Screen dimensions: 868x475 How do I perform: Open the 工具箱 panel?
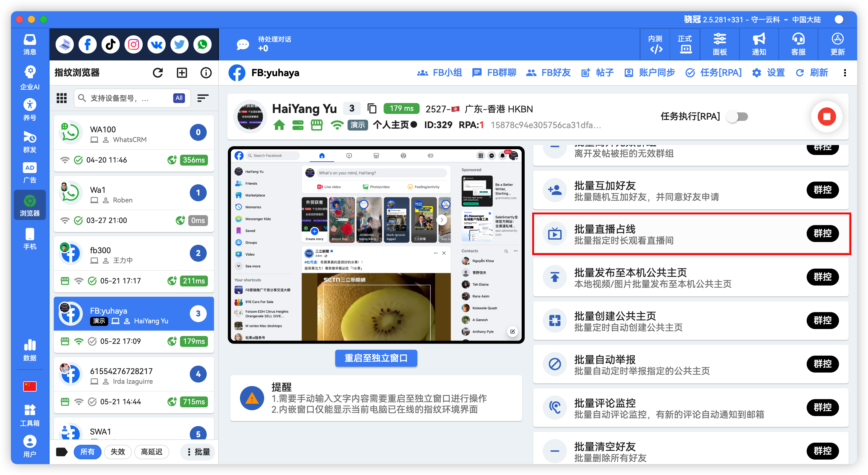[30, 415]
